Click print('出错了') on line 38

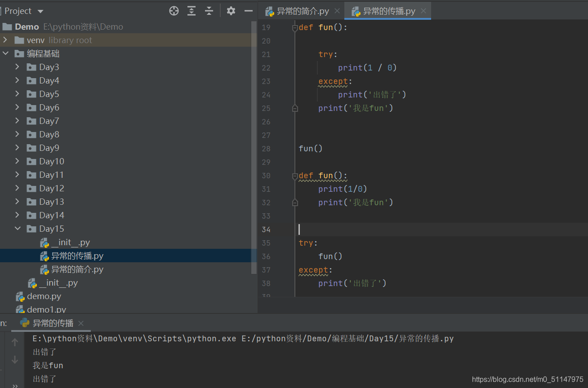point(352,283)
